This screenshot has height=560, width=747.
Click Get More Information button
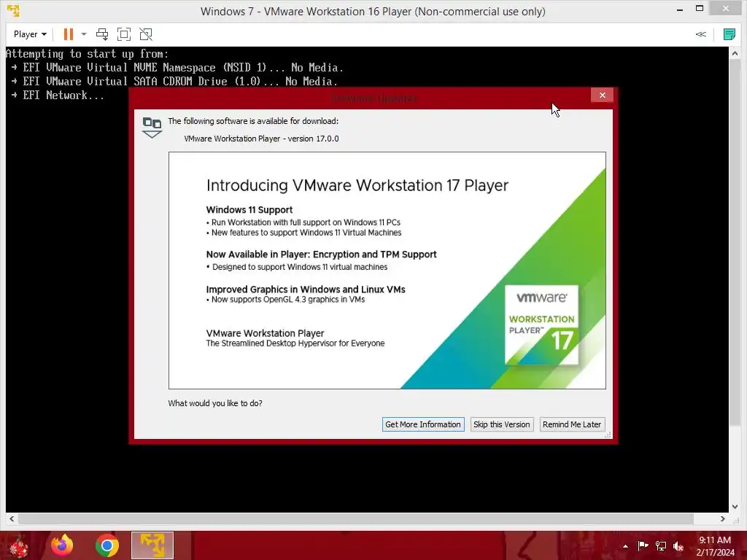coord(423,424)
